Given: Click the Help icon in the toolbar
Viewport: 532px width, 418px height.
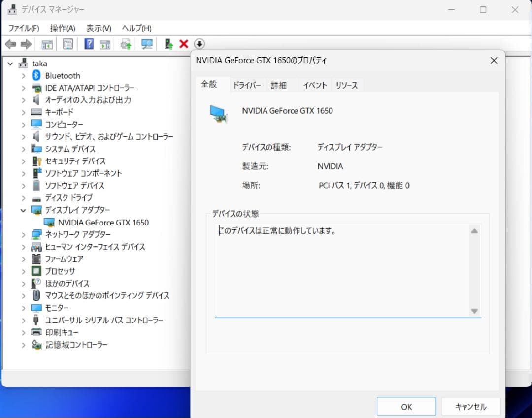Looking at the screenshot, I should tap(89, 44).
